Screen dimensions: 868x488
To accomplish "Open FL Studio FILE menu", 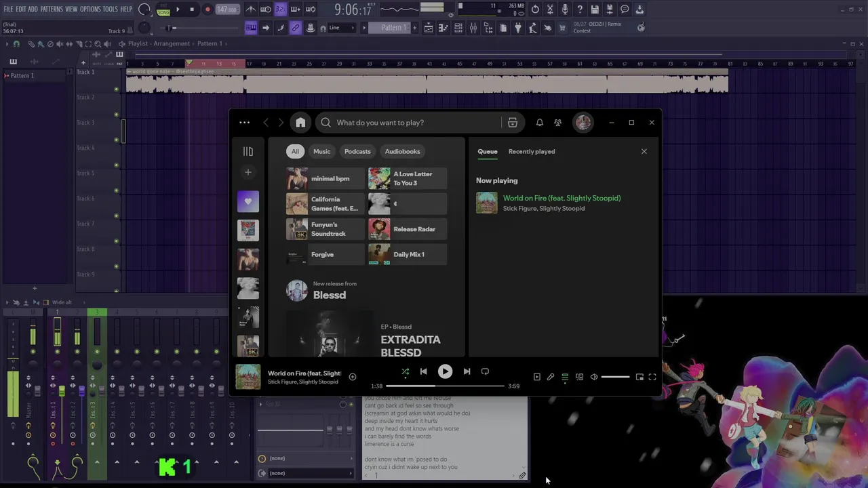I will (x=8, y=9).
